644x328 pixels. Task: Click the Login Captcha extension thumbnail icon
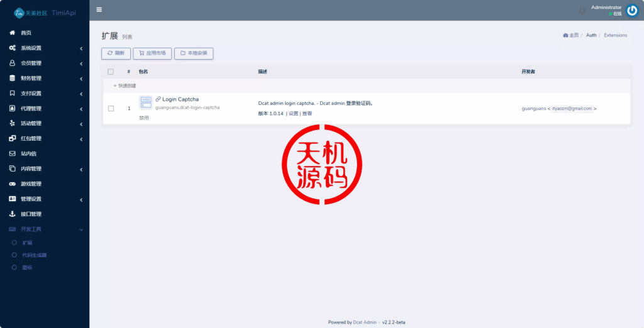click(145, 102)
